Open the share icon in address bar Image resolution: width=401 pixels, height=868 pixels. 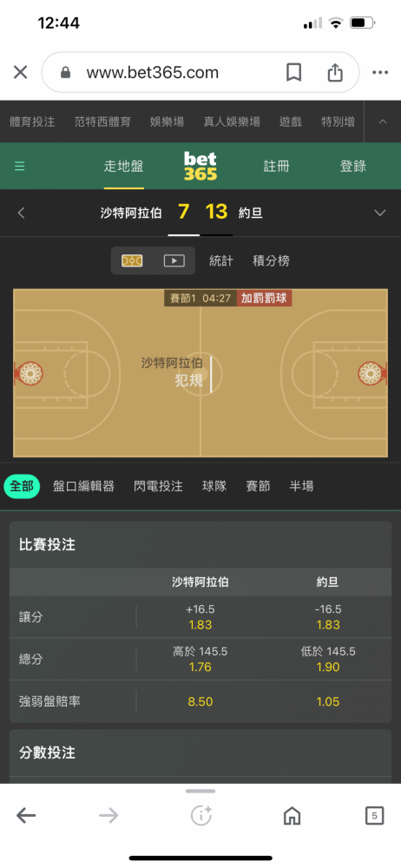[x=335, y=73]
